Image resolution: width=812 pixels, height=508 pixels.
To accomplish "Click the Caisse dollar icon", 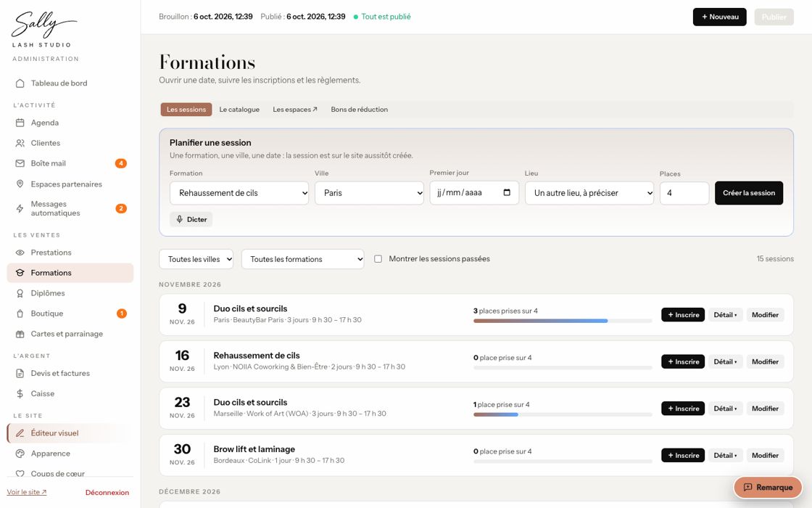I will tap(20, 393).
